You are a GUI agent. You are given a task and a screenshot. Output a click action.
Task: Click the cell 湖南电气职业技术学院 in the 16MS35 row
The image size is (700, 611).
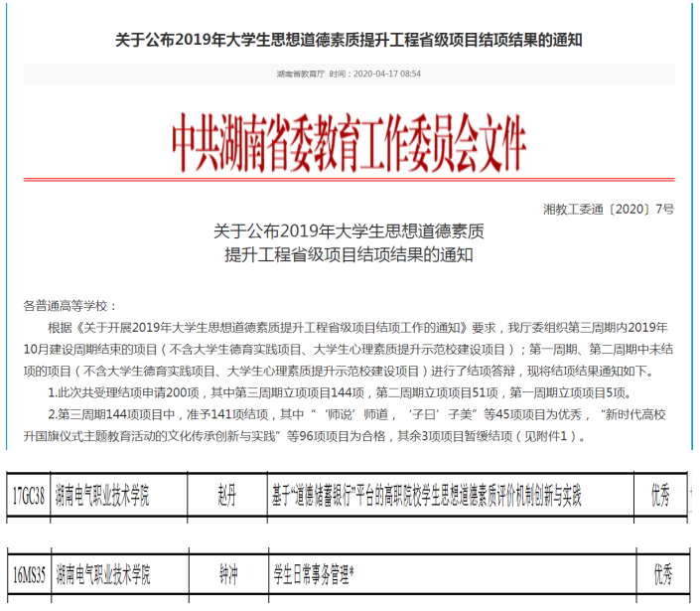tap(120, 574)
